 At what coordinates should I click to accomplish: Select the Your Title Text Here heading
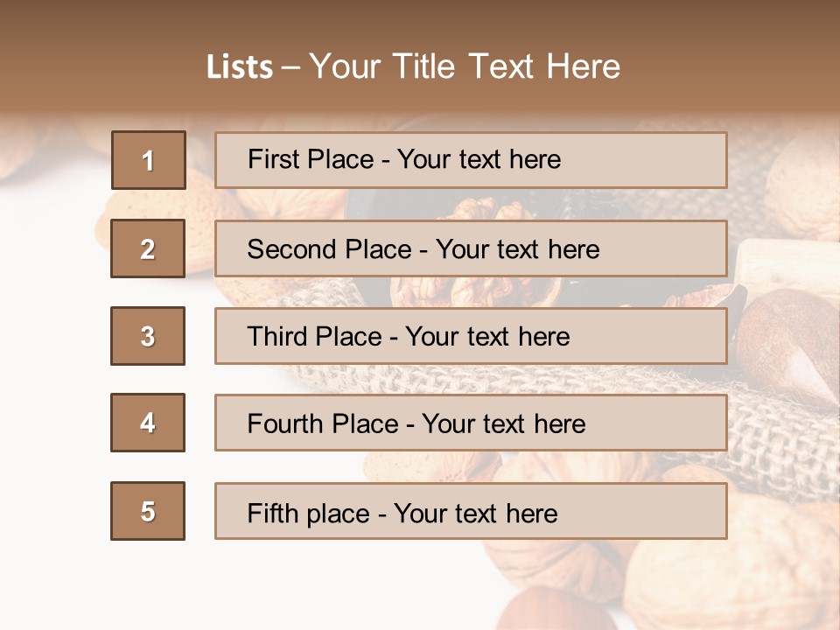tap(465, 67)
